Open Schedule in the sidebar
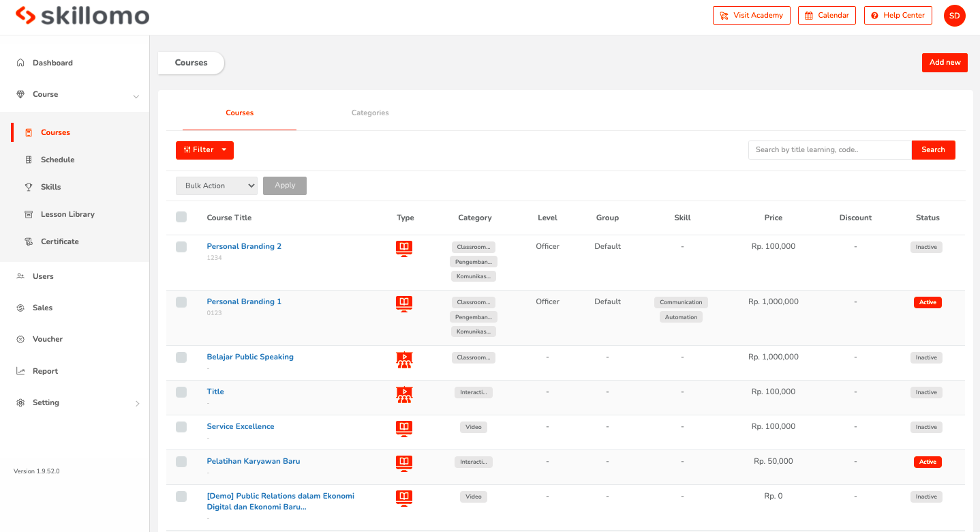This screenshot has height=532, width=980. 58,160
